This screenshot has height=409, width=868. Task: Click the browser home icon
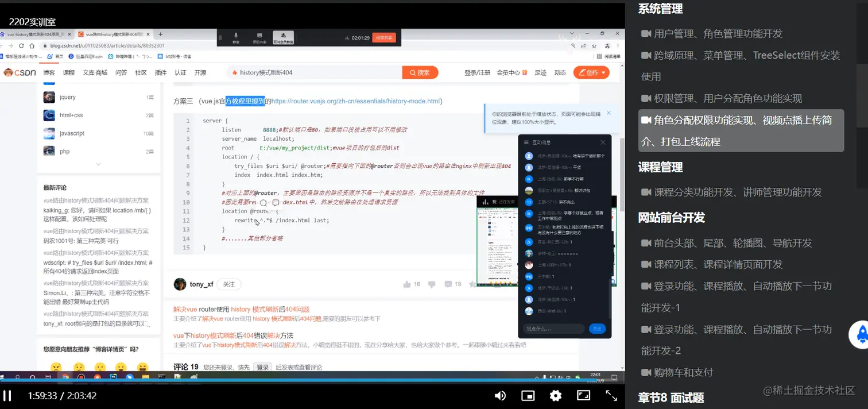pos(33,45)
